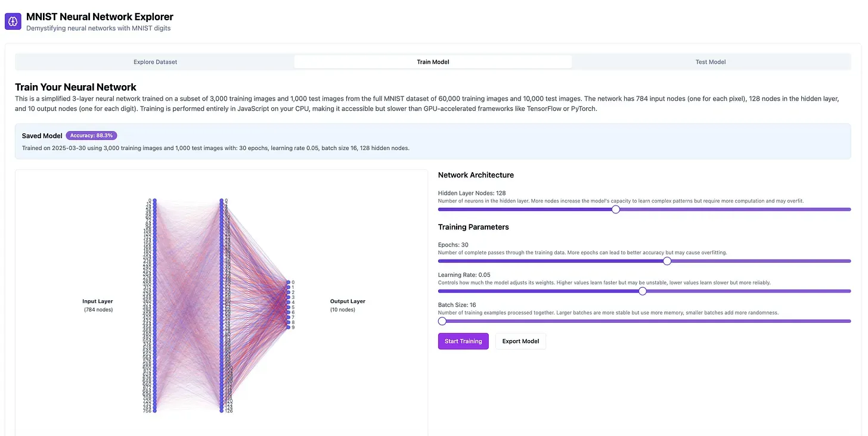Select output layer node 9
The height and width of the screenshot is (436, 868).
(288, 328)
